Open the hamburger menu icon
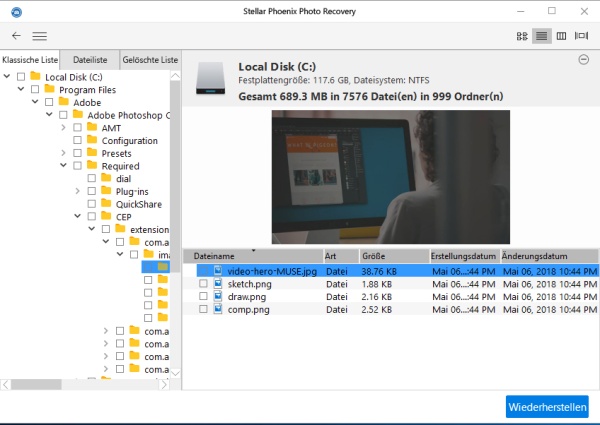 (x=39, y=36)
